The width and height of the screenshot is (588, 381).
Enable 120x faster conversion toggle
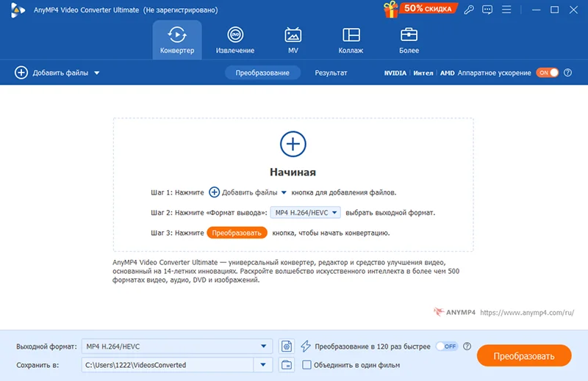447,346
